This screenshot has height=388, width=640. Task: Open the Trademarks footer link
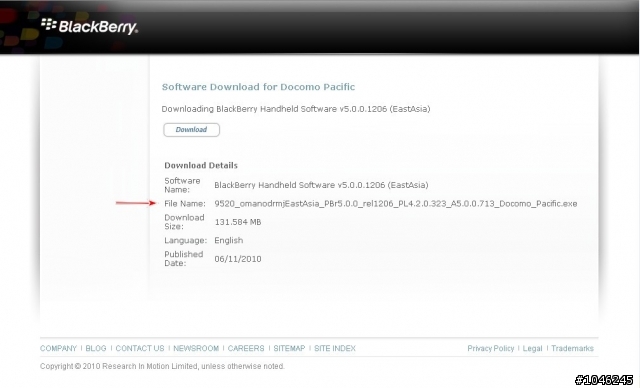click(572, 348)
